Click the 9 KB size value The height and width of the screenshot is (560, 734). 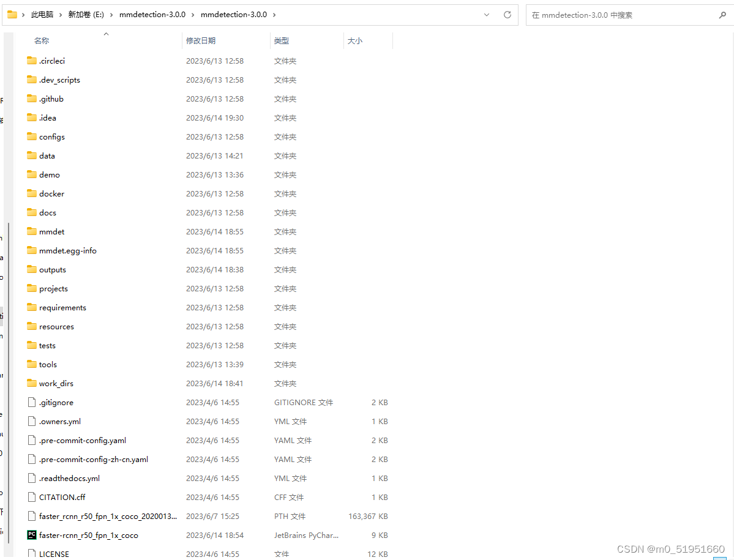point(380,535)
